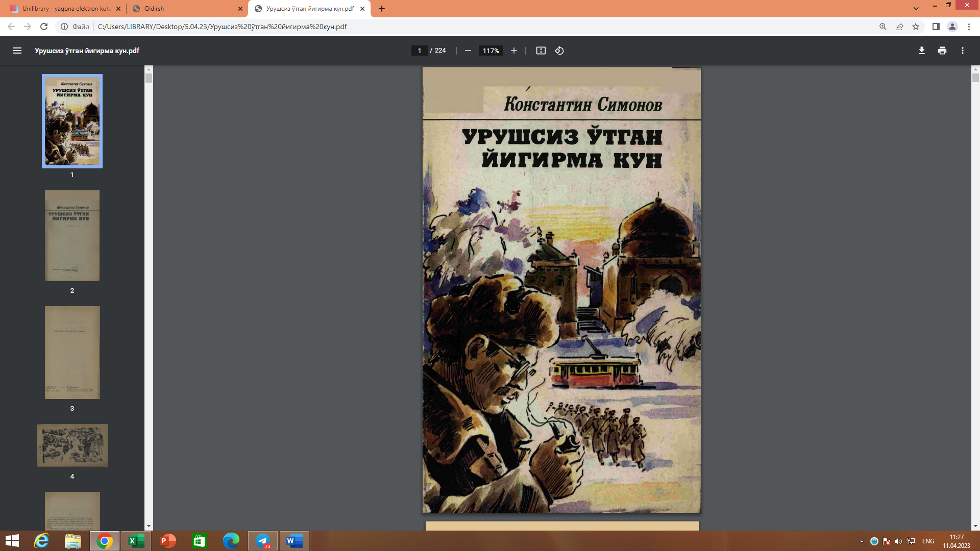Image resolution: width=980 pixels, height=551 pixels.
Task: Open Microsoft Edge from taskbar
Action: click(x=231, y=541)
